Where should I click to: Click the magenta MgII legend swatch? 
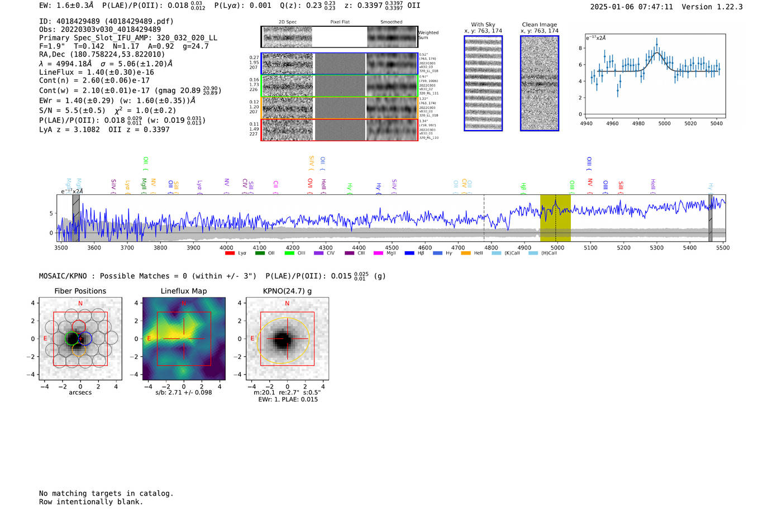click(x=378, y=253)
